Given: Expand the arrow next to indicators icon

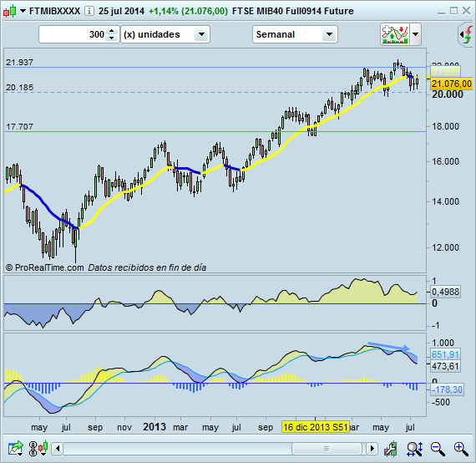Looking at the screenshot, I should point(416,34).
